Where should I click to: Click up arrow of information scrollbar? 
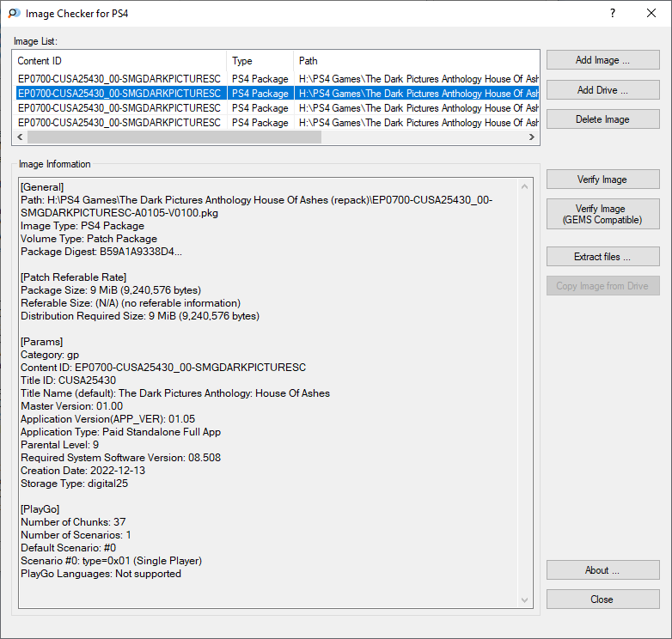pos(524,186)
